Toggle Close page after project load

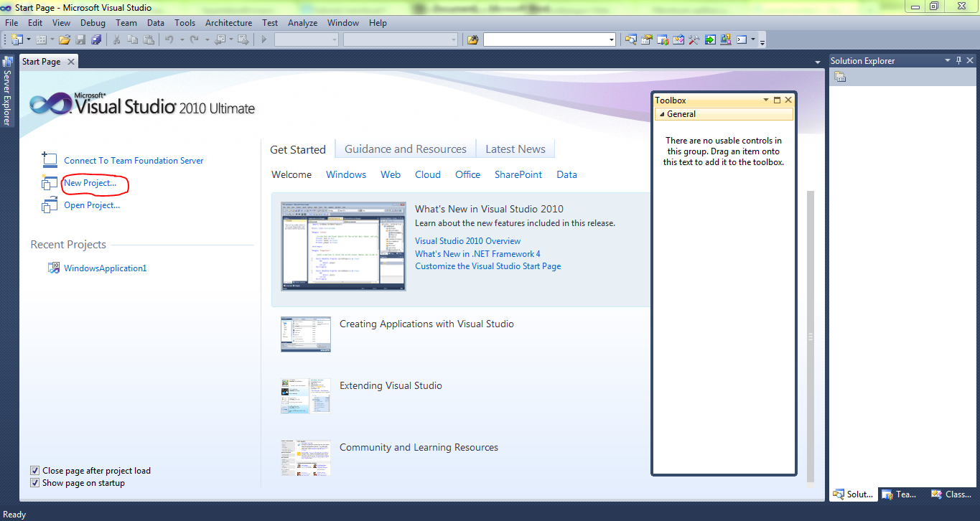[34, 471]
